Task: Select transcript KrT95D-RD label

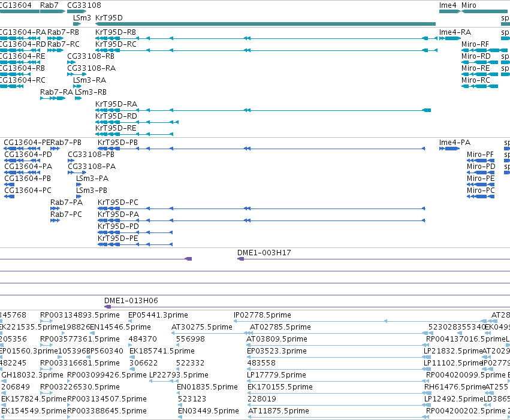Action: [116, 116]
